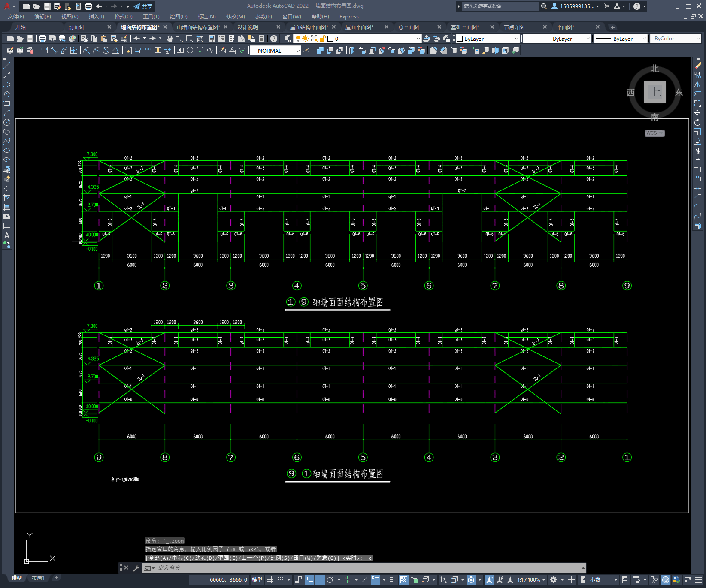Open Layer Properties Manager icon

288,39
